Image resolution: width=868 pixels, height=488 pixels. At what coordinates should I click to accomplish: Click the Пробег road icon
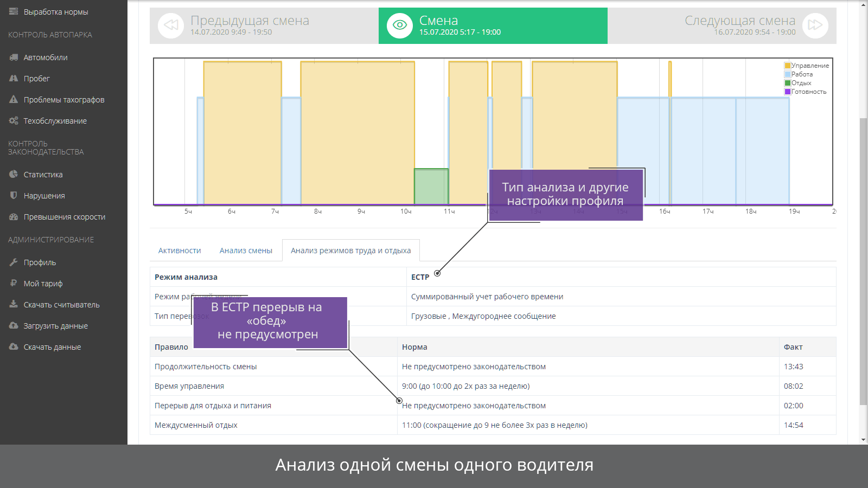pos(14,78)
